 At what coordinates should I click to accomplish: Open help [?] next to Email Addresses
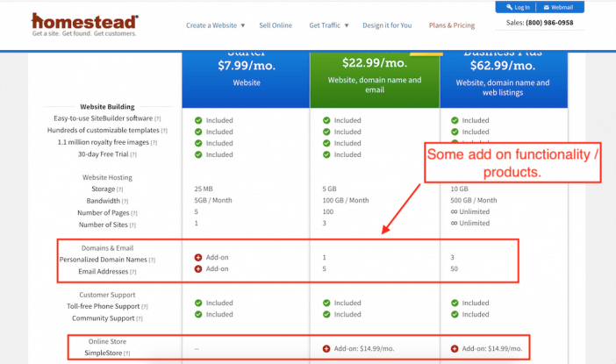point(133,272)
